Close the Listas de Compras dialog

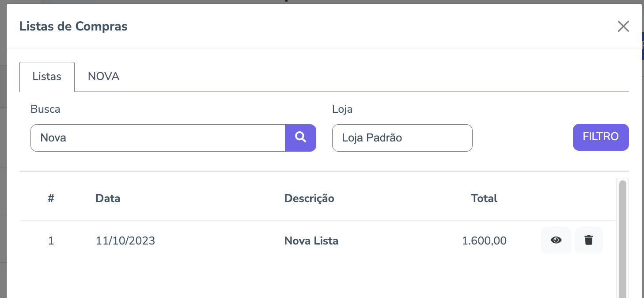[623, 27]
